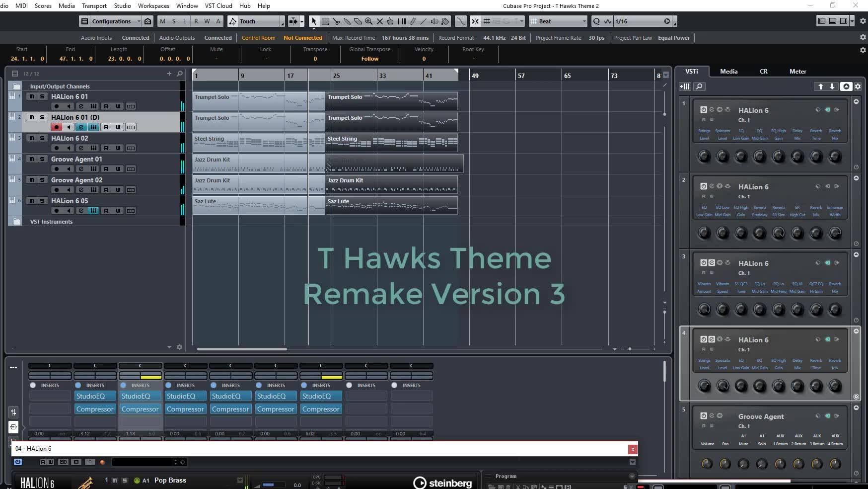The height and width of the screenshot is (489, 868).
Task: Collapse the Input/Output Channels folder
Action: [x=16, y=86]
